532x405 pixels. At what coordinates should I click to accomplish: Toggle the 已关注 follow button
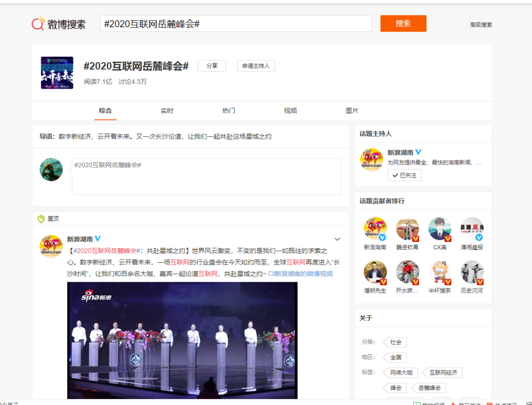(x=404, y=175)
